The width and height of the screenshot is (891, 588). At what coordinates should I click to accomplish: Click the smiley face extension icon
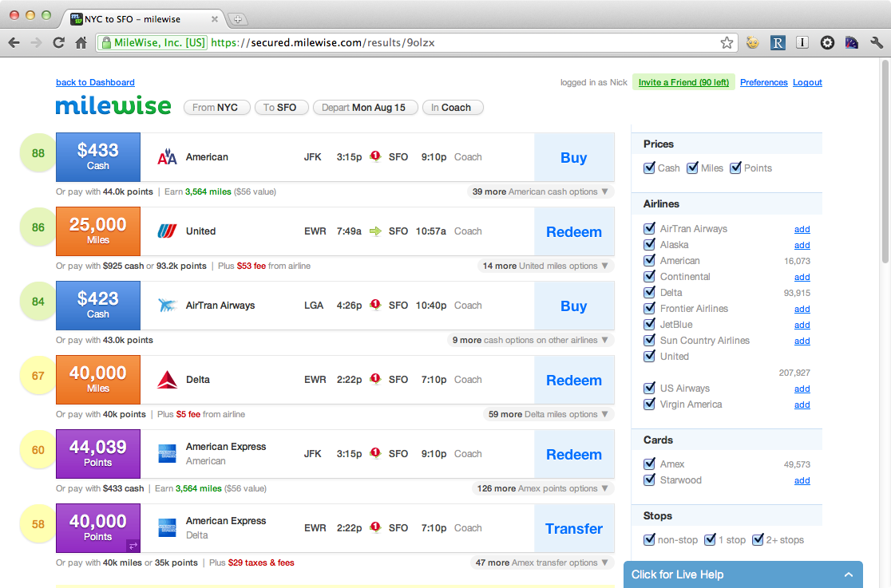pos(752,42)
